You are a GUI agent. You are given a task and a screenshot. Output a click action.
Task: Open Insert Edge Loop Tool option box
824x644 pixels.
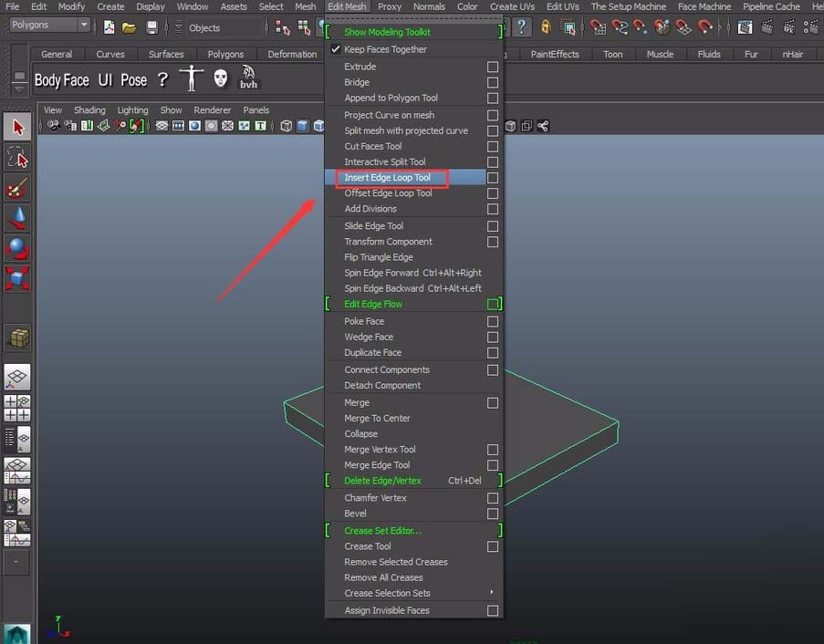coord(493,178)
